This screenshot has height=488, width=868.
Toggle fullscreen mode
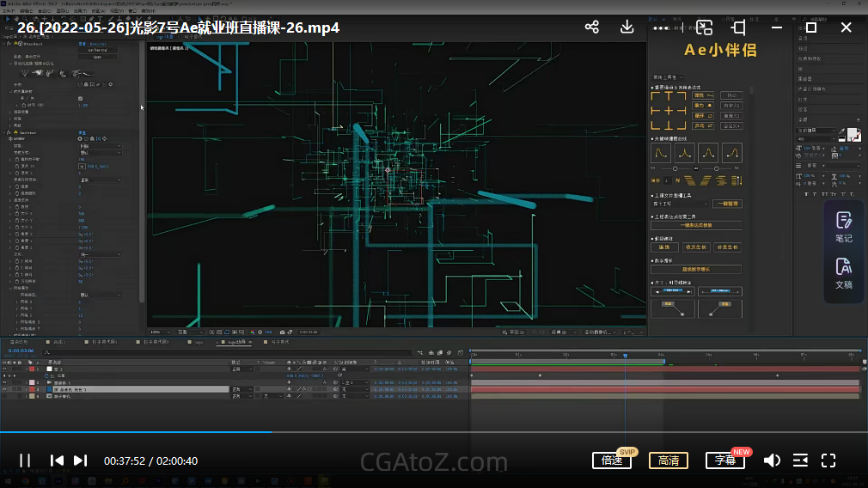pyautogui.click(x=828, y=461)
